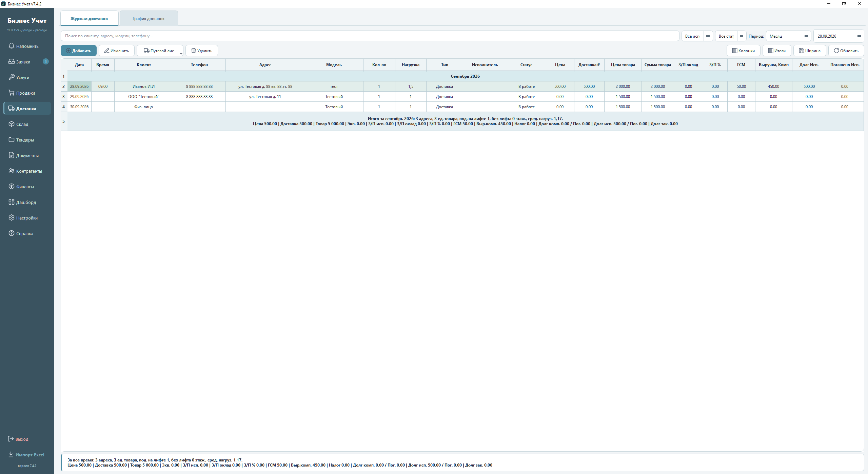Click the Заявки notification badge
Screen dimensions: 868x474
click(46, 62)
